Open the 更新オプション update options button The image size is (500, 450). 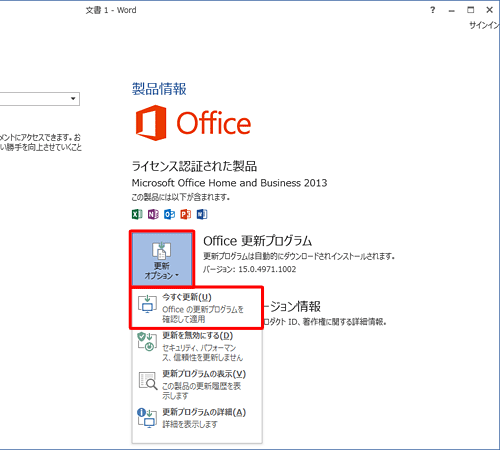[162, 259]
